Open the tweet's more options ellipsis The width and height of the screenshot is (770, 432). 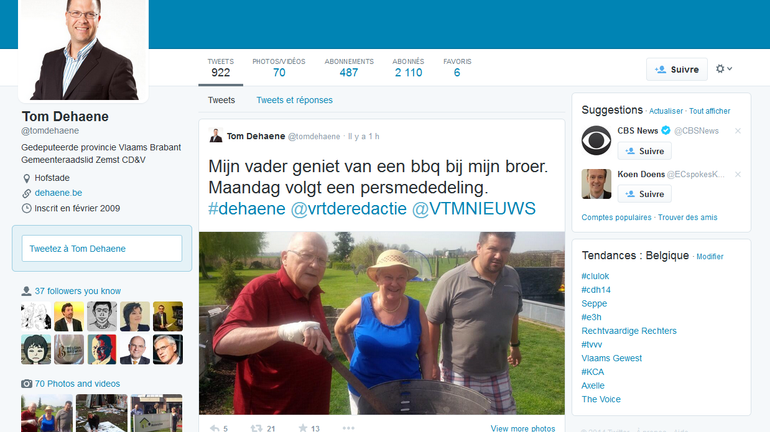click(348, 428)
